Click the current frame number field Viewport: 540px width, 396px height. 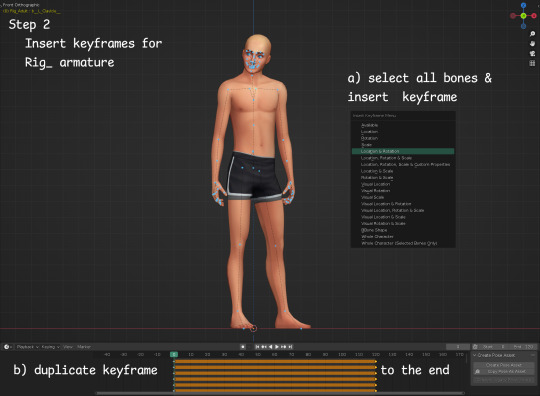click(458, 347)
